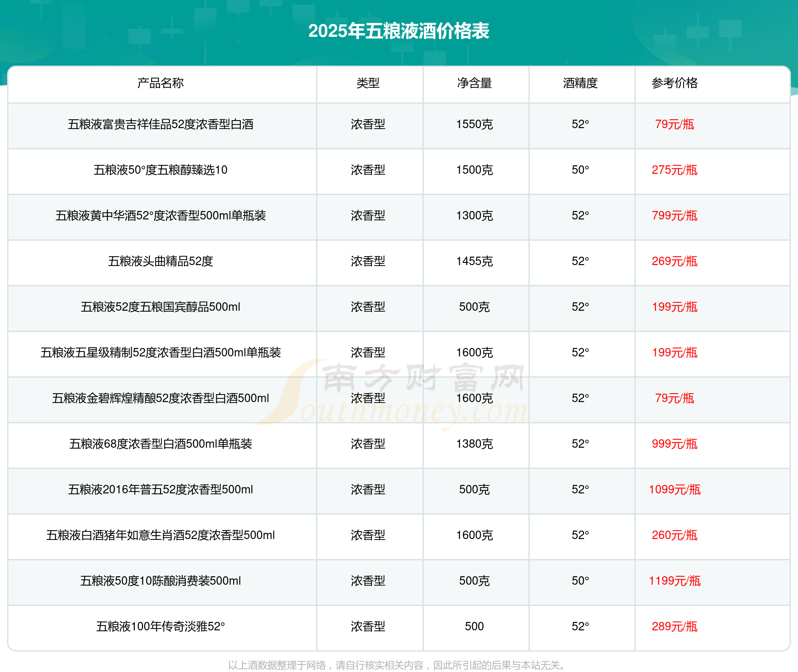Click product name 五粮液52度五粮国宾醇品500ml
The image size is (798, 672).
[160, 307]
